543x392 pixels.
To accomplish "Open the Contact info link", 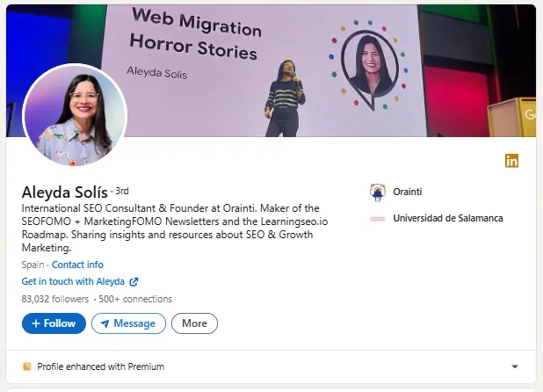I will [x=77, y=265].
